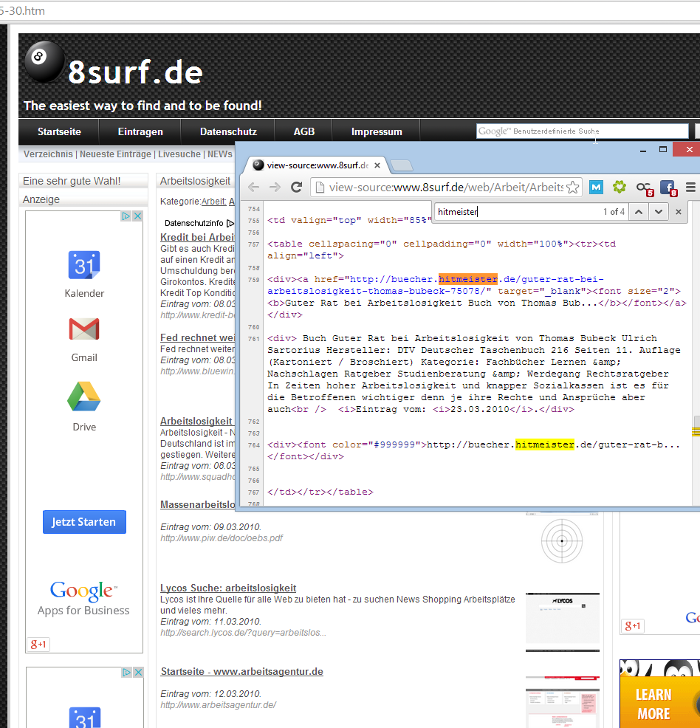Open the Facebook extension icon
The width and height of the screenshot is (700, 728).
tap(668, 188)
